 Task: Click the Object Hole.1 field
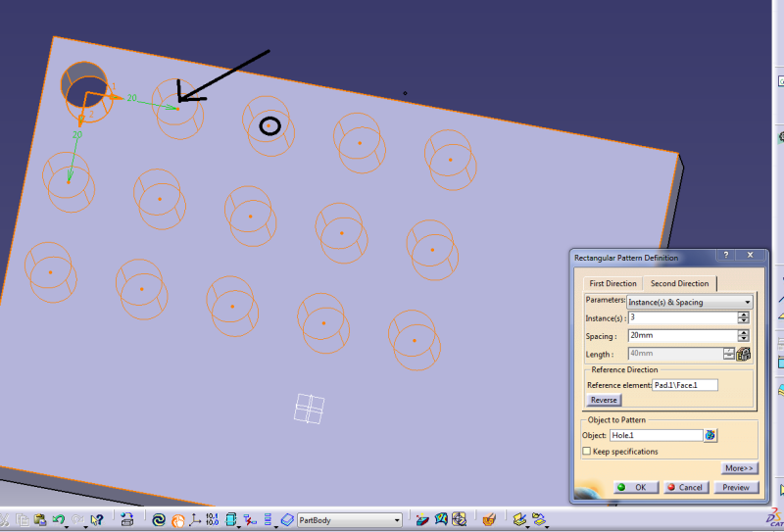coord(656,436)
